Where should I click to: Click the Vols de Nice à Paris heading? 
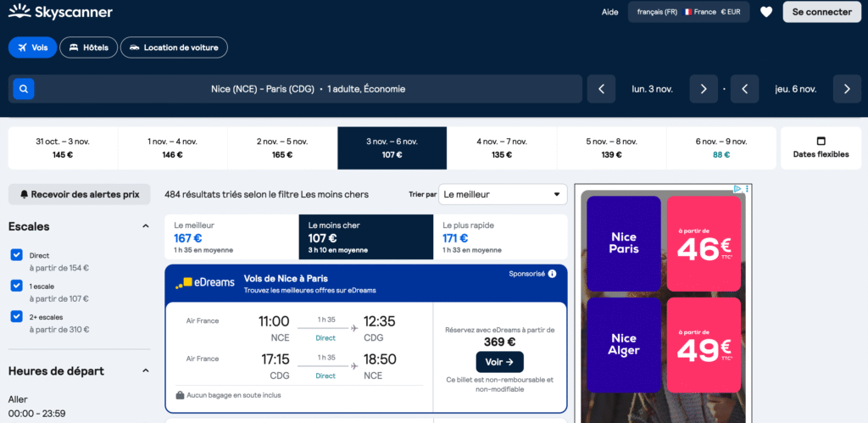point(286,279)
